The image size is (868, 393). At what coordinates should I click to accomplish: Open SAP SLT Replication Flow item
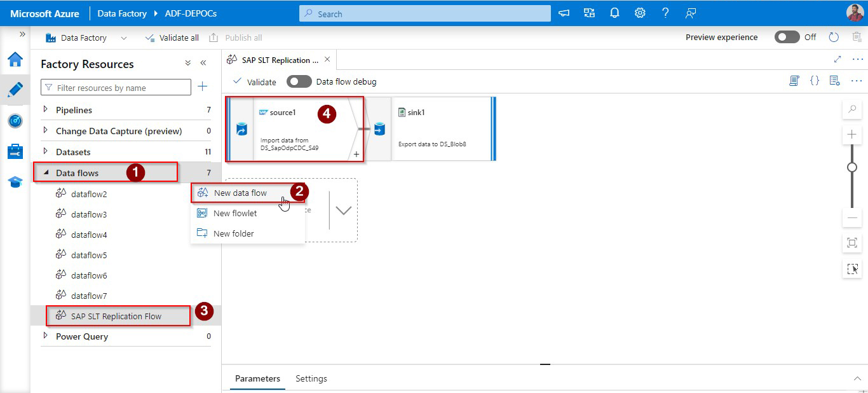116,316
